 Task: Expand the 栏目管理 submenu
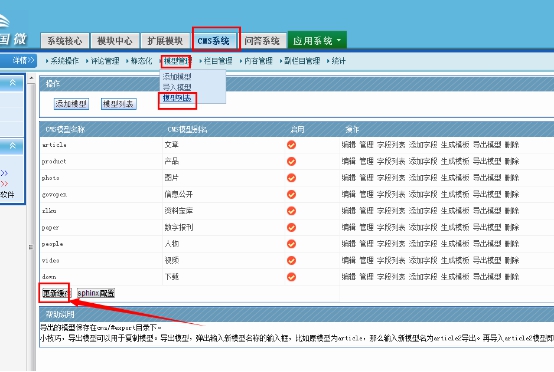coord(217,61)
